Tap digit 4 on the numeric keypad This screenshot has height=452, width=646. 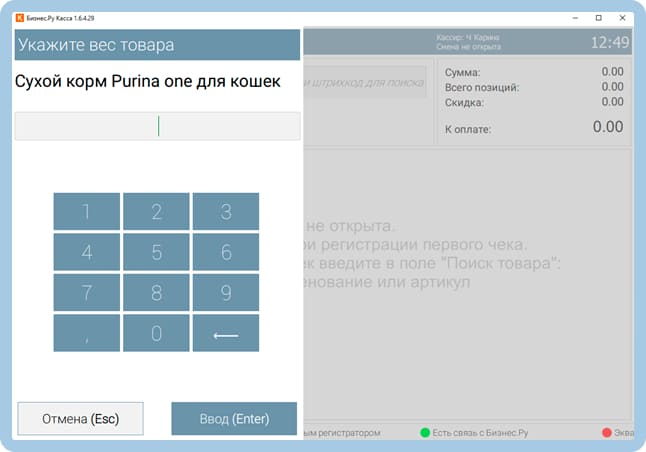click(87, 252)
